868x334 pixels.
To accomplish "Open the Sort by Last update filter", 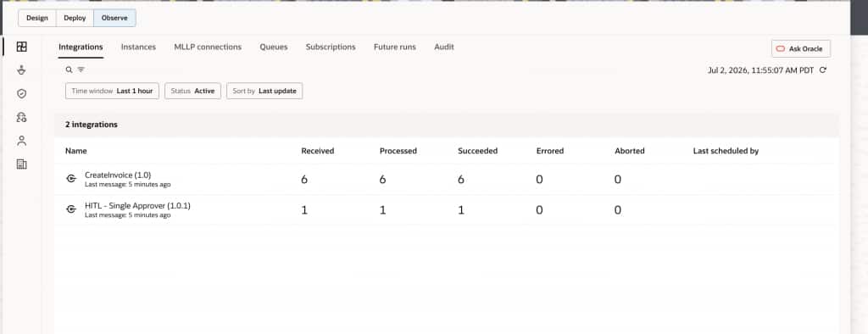I will pyautogui.click(x=264, y=91).
